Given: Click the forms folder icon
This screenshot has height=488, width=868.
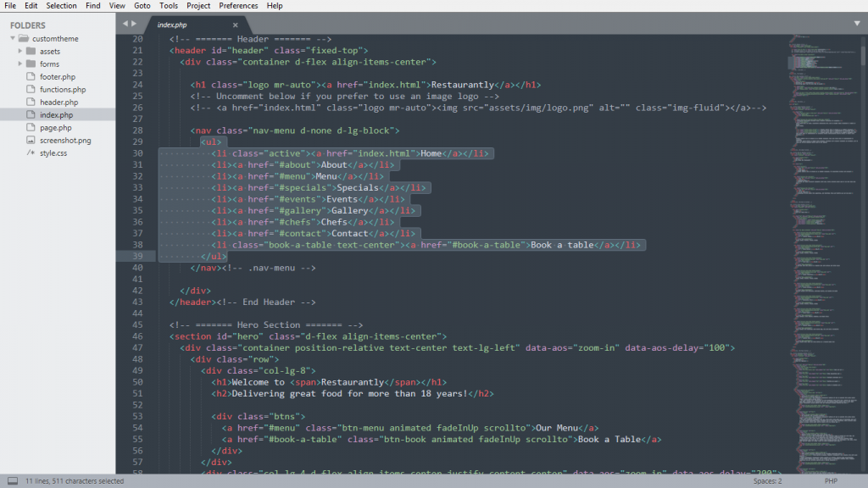Looking at the screenshot, I should click(31, 64).
